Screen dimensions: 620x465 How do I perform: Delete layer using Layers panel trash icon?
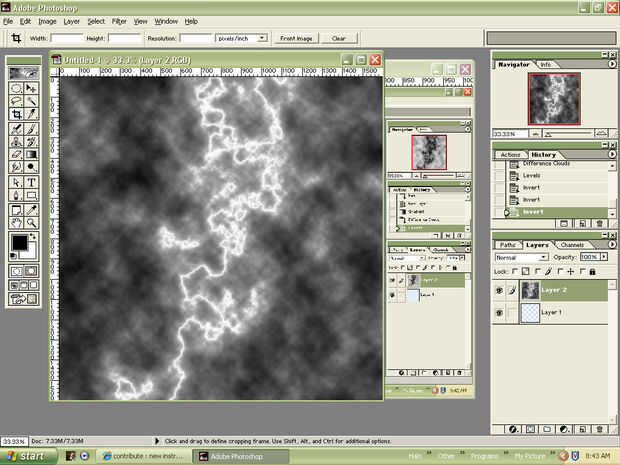(x=600, y=428)
